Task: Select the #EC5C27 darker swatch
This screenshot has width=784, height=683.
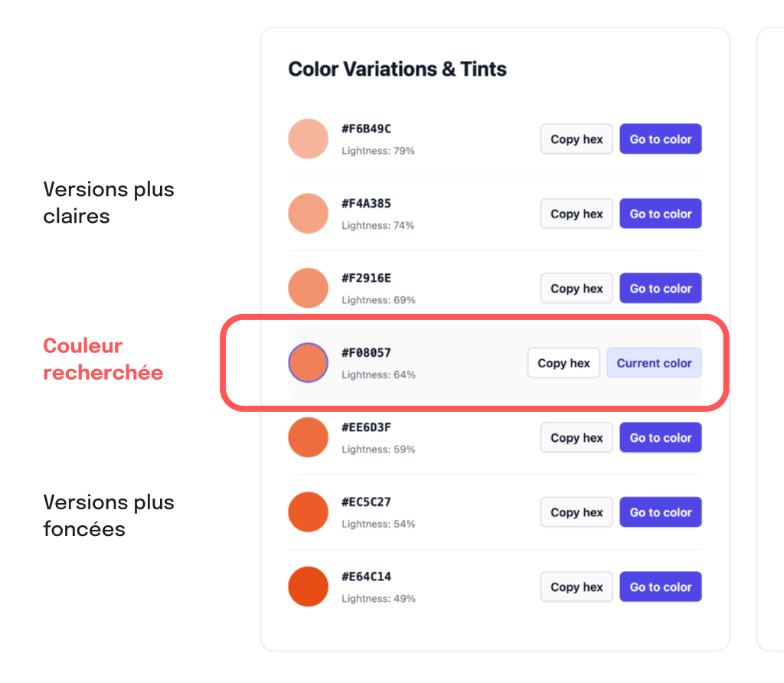Action: (x=308, y=512)
